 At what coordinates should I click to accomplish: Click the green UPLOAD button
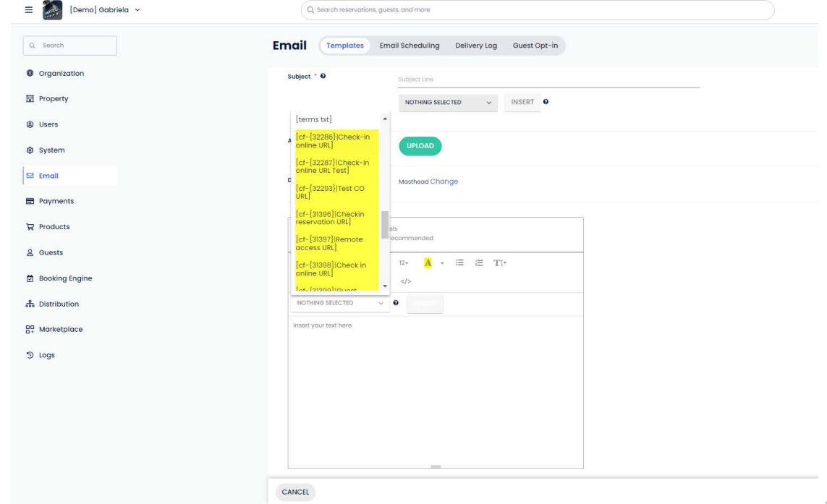click(420, 145)
